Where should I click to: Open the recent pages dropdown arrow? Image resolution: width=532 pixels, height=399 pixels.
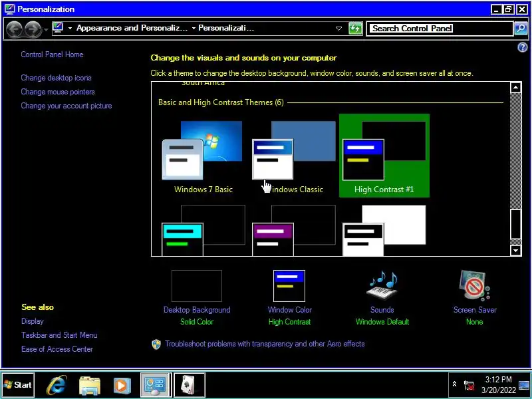46,29
